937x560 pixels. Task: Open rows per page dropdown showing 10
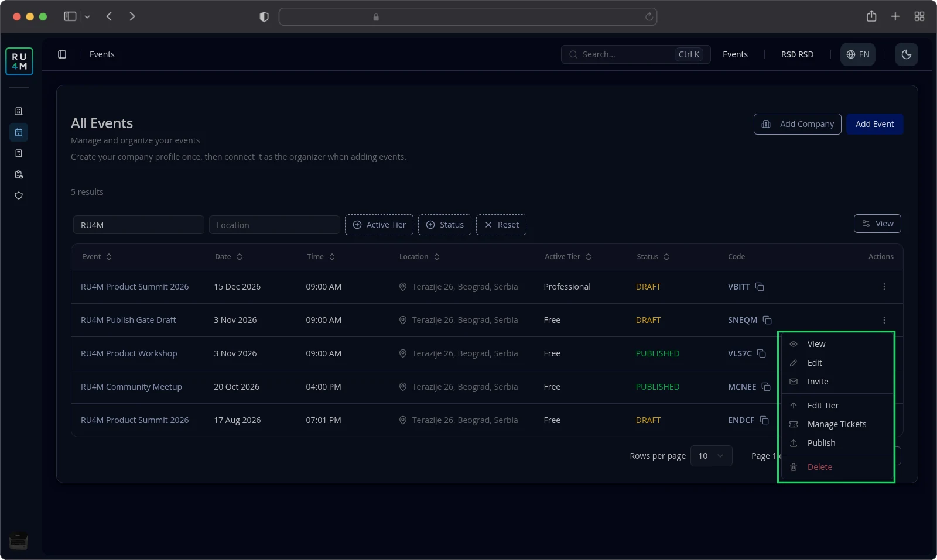point(712,456)
